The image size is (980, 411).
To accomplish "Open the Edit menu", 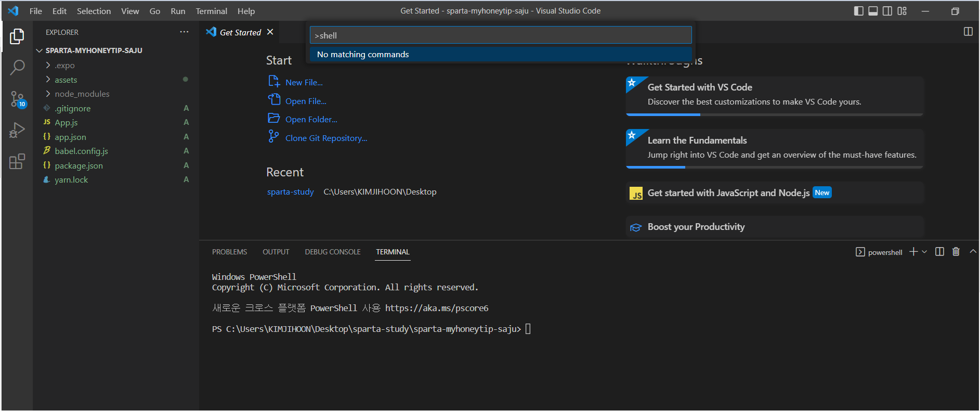I will 59,11.
